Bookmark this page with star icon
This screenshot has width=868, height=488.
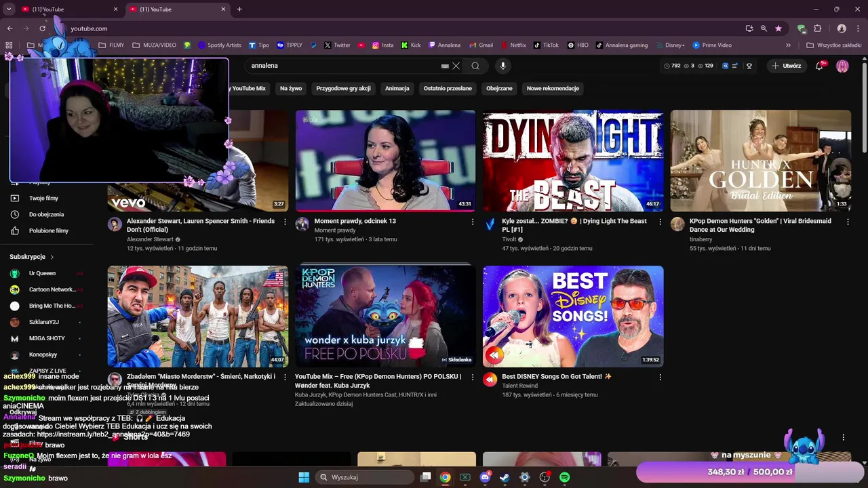click(x=778, y=28)
